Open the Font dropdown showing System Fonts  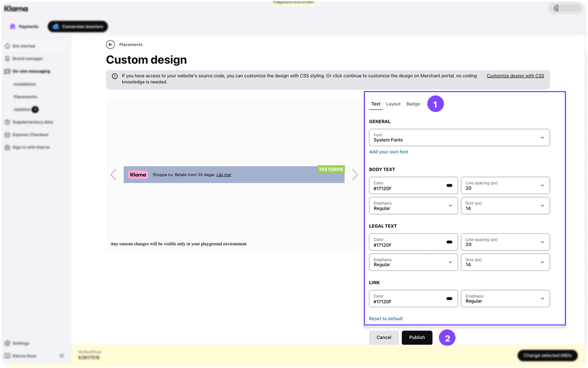(x=459, y=137)
